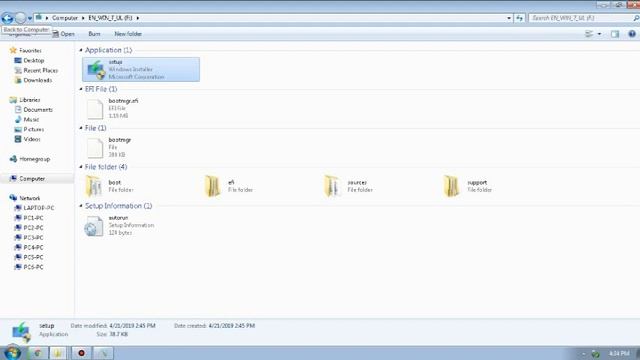Open the view options dropdown arrow
Screen dimensions: 640x360
[x=599, y=34]
